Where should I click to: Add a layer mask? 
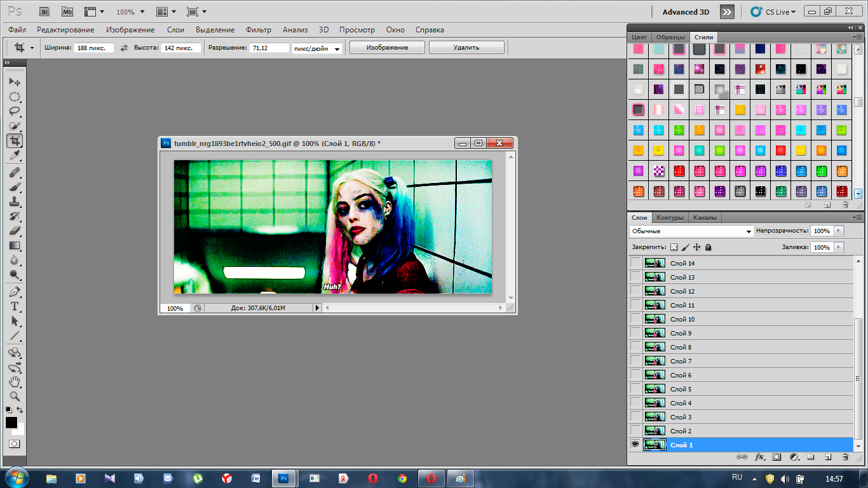(x=776, y=457)
